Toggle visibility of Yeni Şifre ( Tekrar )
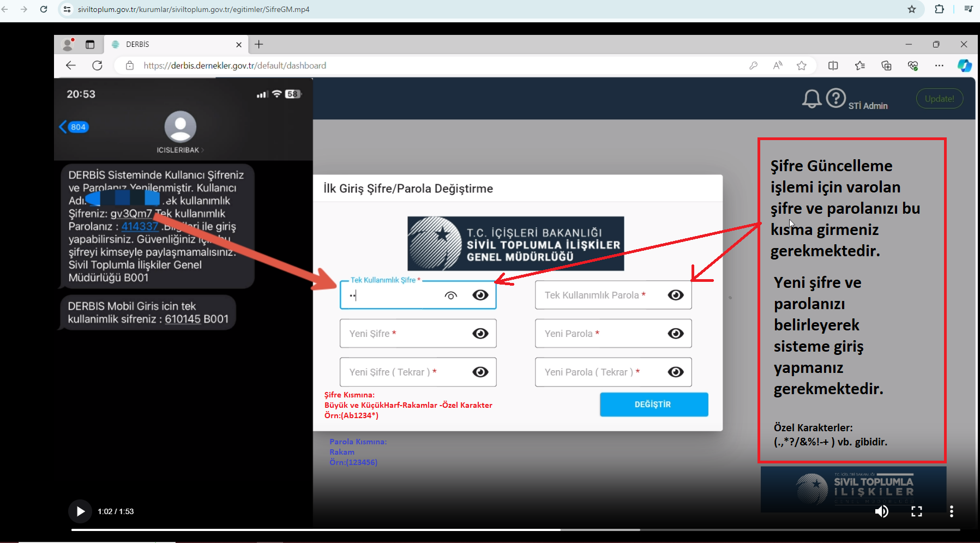 pos(480,372)
